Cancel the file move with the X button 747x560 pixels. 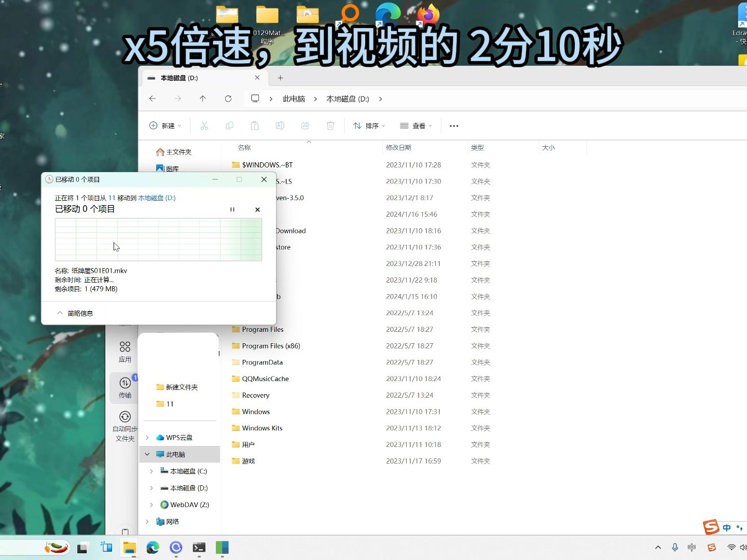[257, 209]
